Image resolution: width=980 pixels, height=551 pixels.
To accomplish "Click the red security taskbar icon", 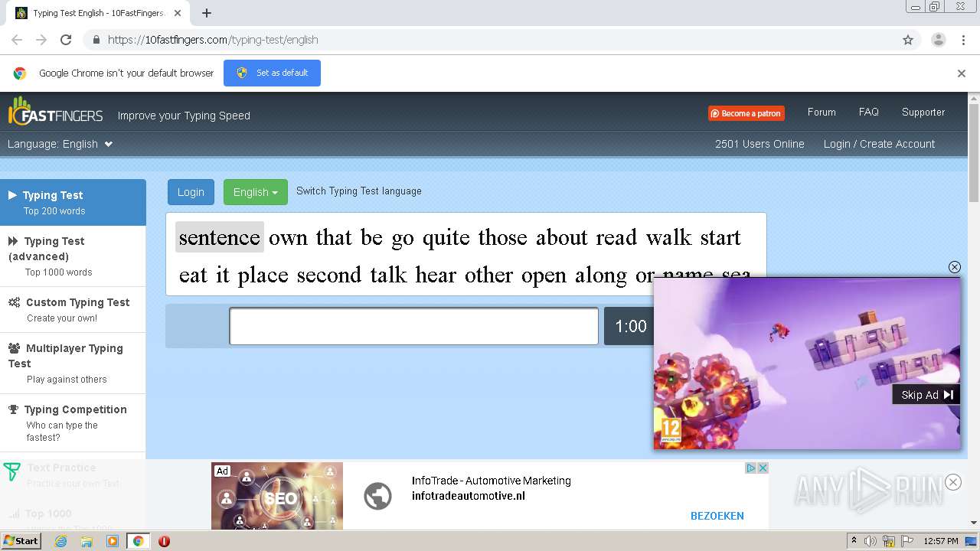I will [x=164, y=541].
